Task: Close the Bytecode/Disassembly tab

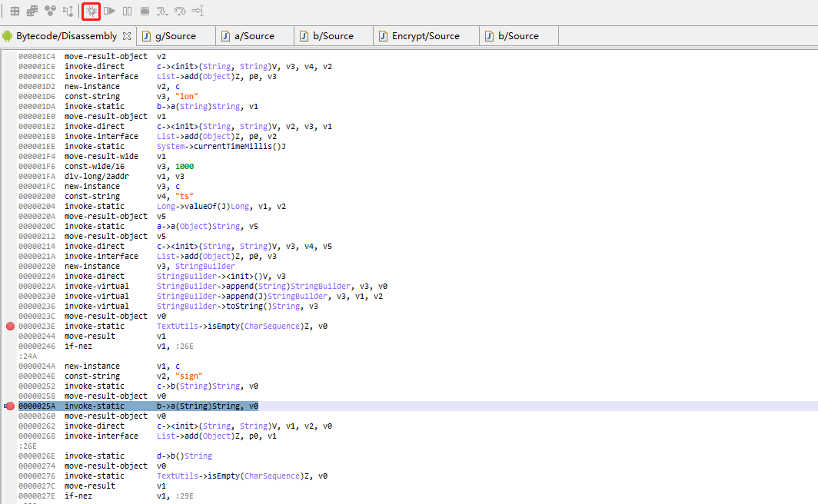Action: [127, 36]
